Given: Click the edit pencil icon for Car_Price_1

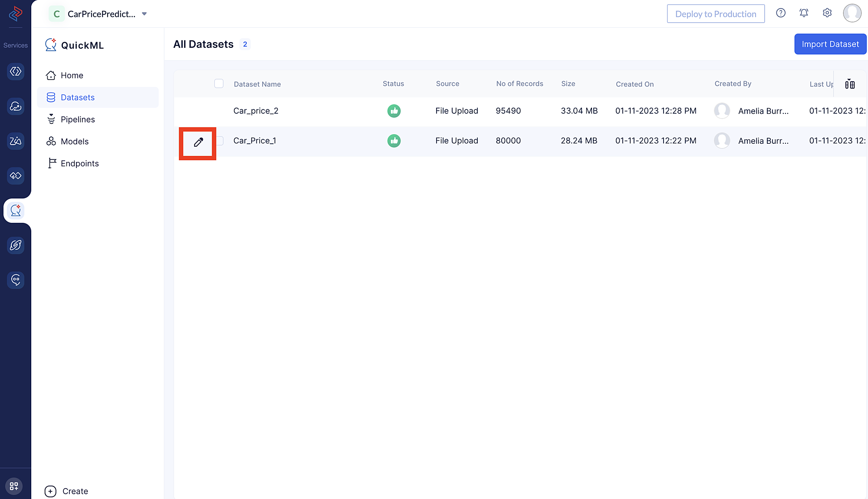Looking at the screenshot, I should coord(198,142).
